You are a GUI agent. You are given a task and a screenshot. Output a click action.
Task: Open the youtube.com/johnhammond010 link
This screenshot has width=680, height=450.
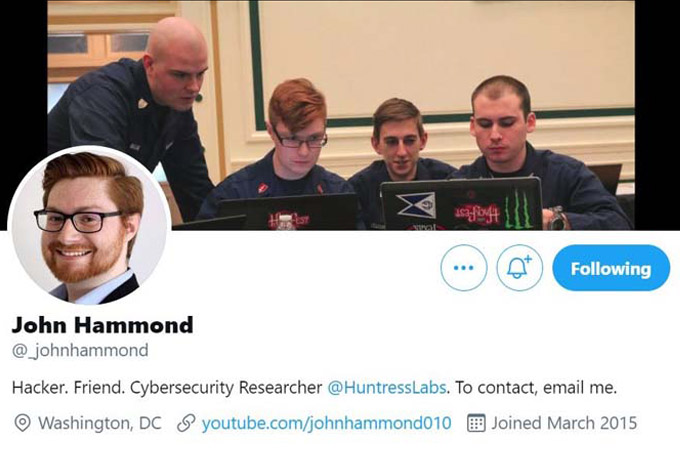tap(327, 423)
